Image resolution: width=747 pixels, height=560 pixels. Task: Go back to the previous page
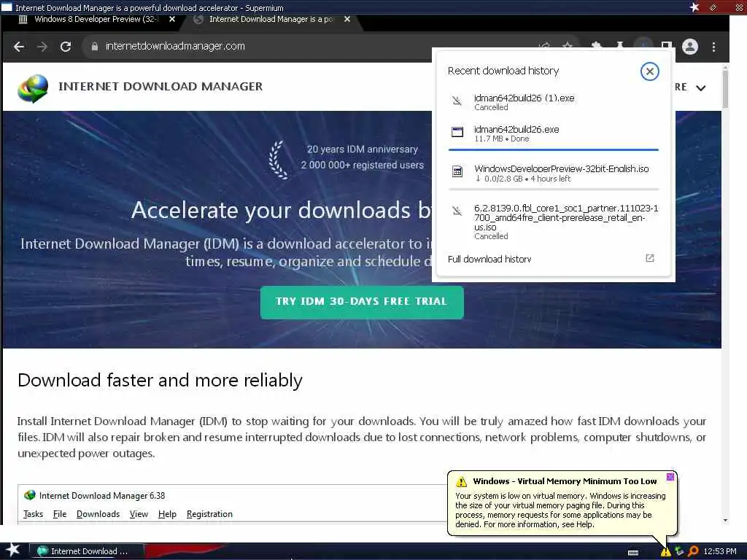click(19, 47)
